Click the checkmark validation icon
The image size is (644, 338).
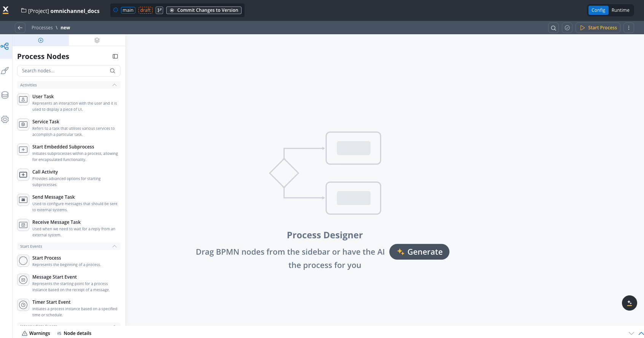[567, 28]
